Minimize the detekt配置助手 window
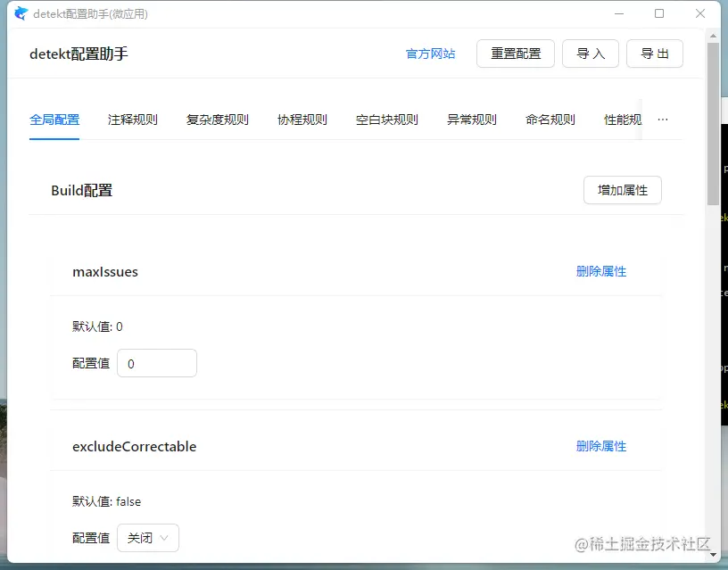This screenshot has width=728, height=570. click(619, 14)
